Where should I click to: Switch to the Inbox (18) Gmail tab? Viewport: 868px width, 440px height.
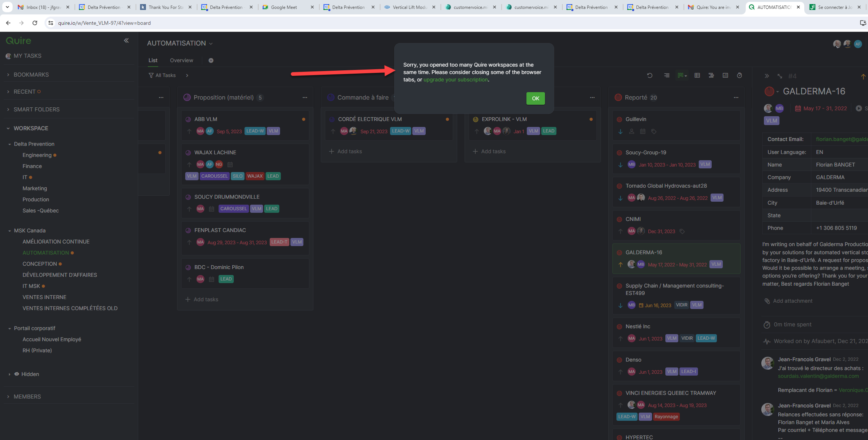pos(44,7)
